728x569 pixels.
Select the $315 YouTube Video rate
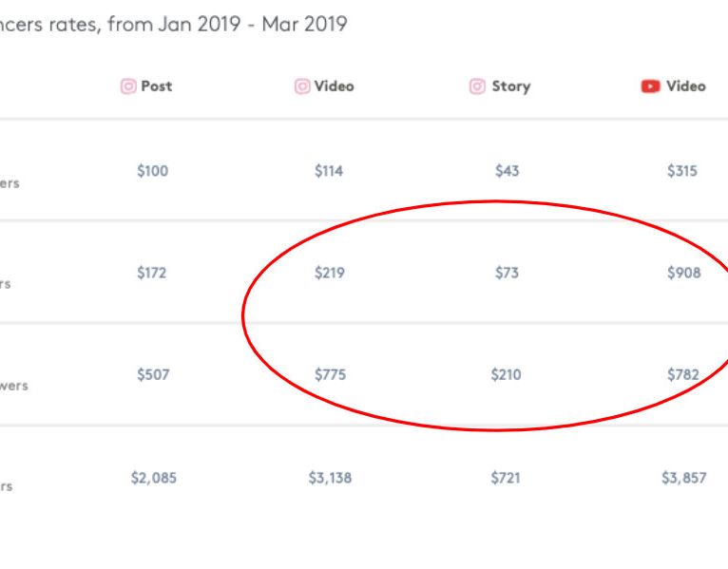682,171
